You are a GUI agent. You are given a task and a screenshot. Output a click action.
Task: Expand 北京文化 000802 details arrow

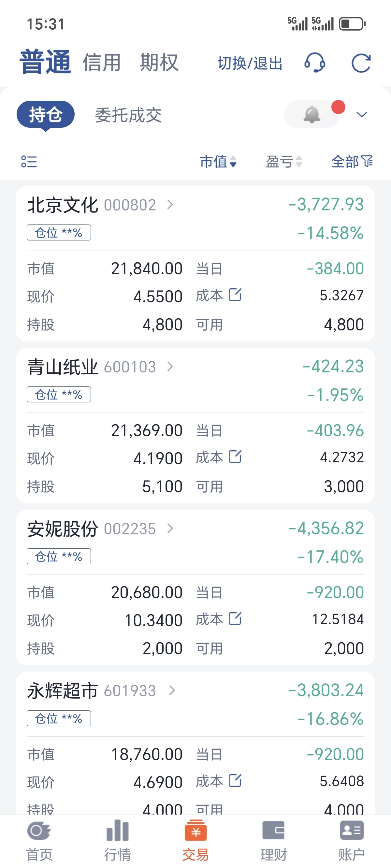coord(170,205)
